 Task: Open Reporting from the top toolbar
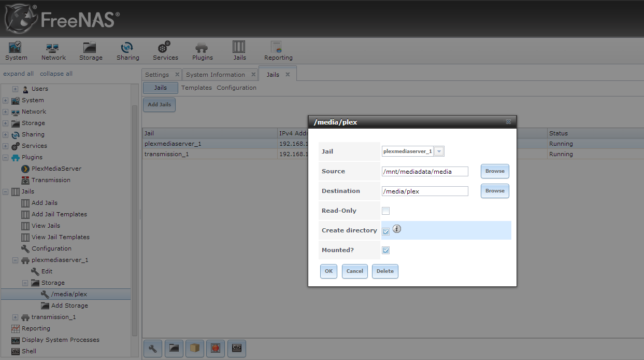click(x=278, y=51)
